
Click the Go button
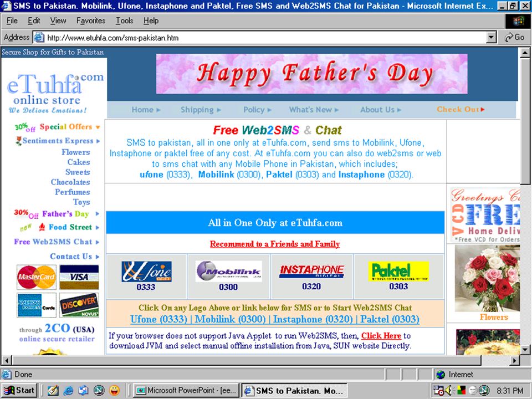[515, 37]
